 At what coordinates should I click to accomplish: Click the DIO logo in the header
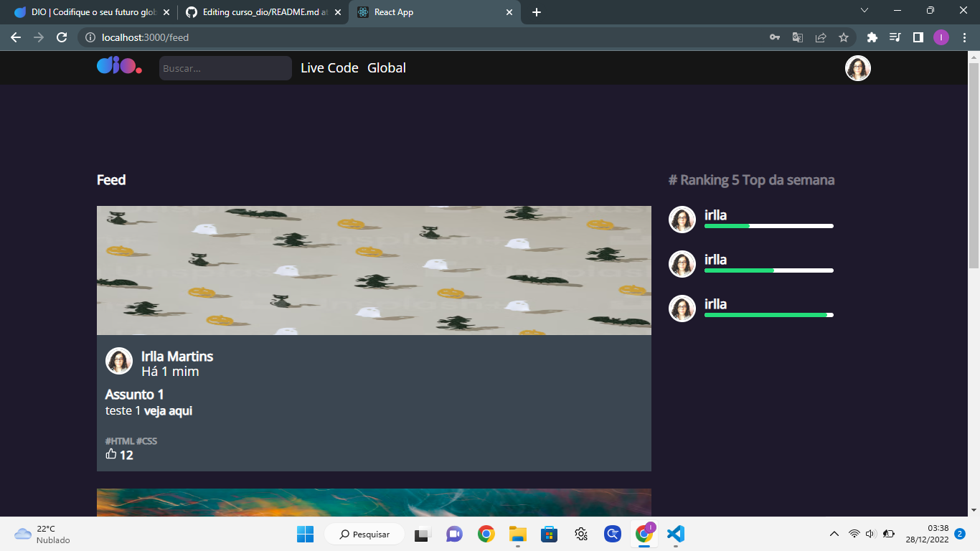point(119,66)
